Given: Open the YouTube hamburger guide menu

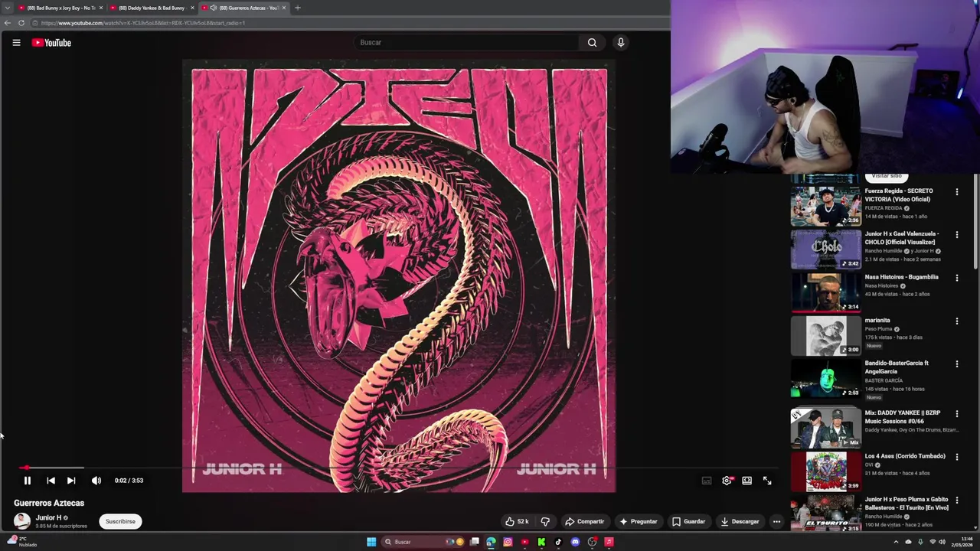Looking at the screenshot, I should (x=16, y=43).
